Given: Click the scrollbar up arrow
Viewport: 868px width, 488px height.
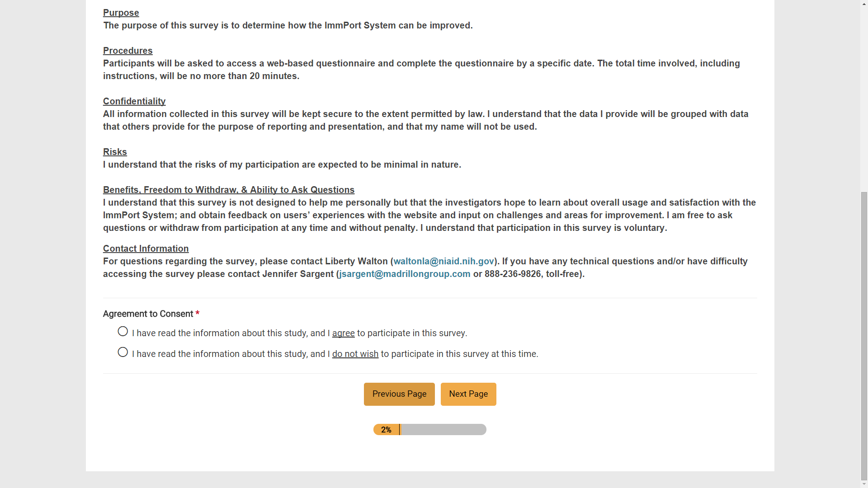Looking at the screenshot, I should (864, 4).
